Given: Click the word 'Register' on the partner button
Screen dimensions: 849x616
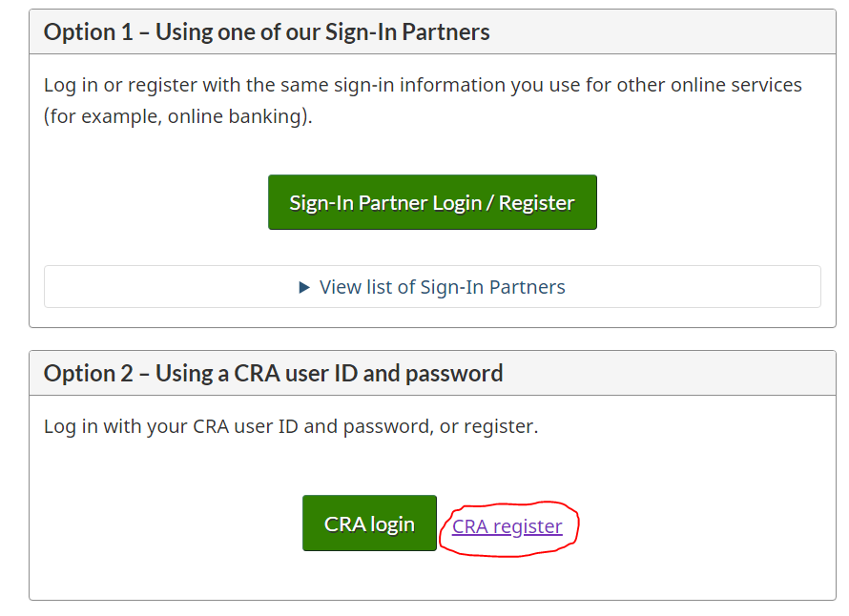Looking at the screenshot, I should (537, 202).
